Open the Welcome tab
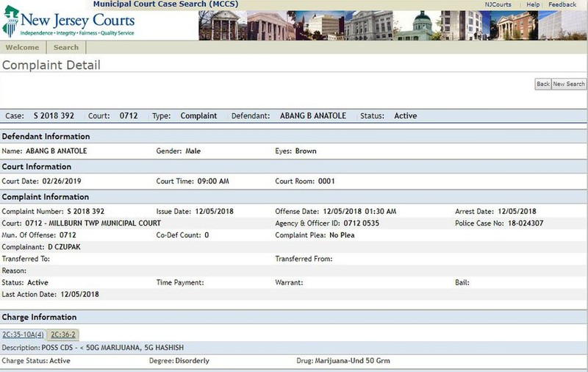The image size is (588, 372). coord(23,48)
